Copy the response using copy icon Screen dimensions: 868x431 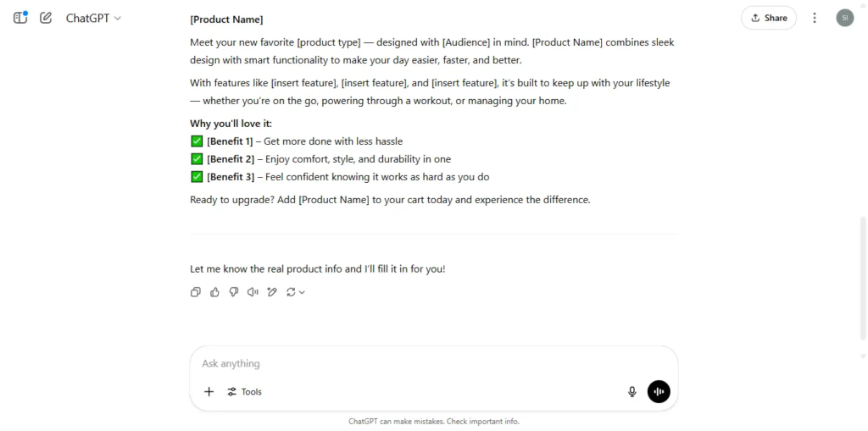(196, 292)
